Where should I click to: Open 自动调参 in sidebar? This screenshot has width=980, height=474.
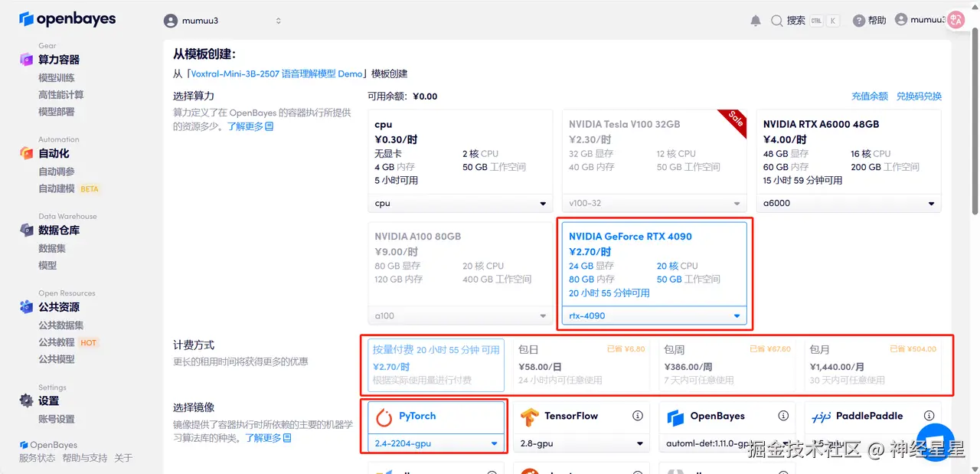57,172
